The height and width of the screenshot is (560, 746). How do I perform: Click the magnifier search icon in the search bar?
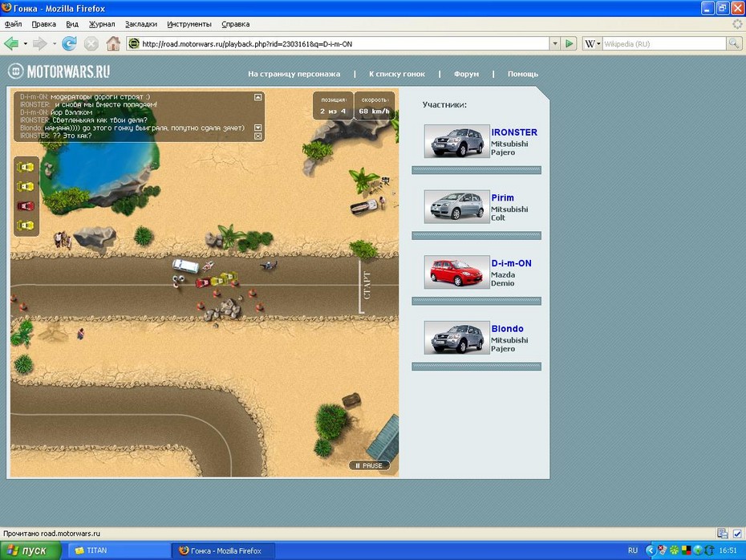734,44
